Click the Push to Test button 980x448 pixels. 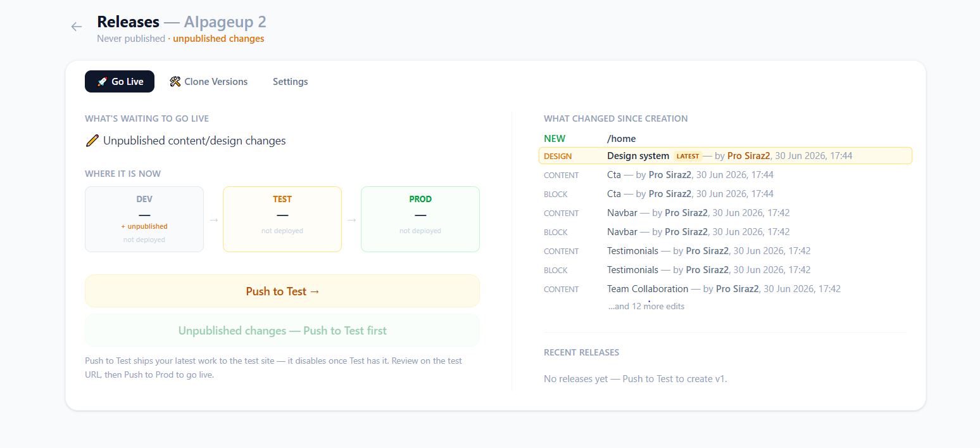pos(282,291)
